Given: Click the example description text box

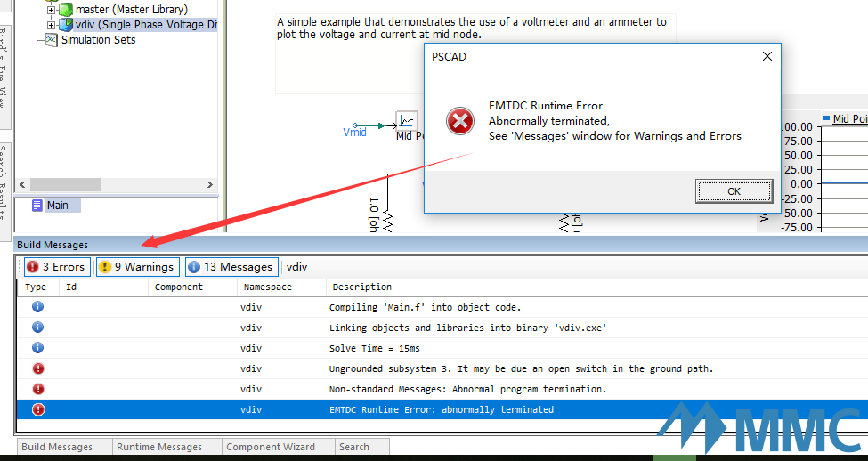Looking at the screenshot, I should [475, 53].
